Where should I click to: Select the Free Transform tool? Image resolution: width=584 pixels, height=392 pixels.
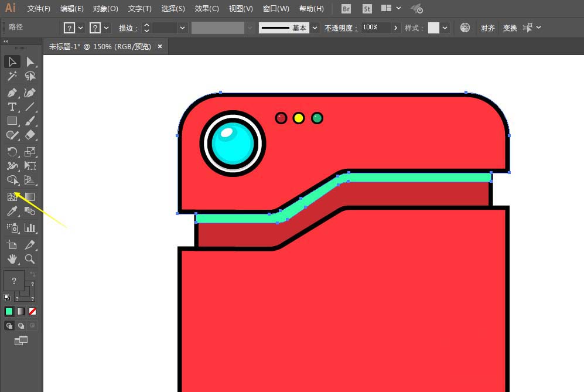[x=30, y=166]
